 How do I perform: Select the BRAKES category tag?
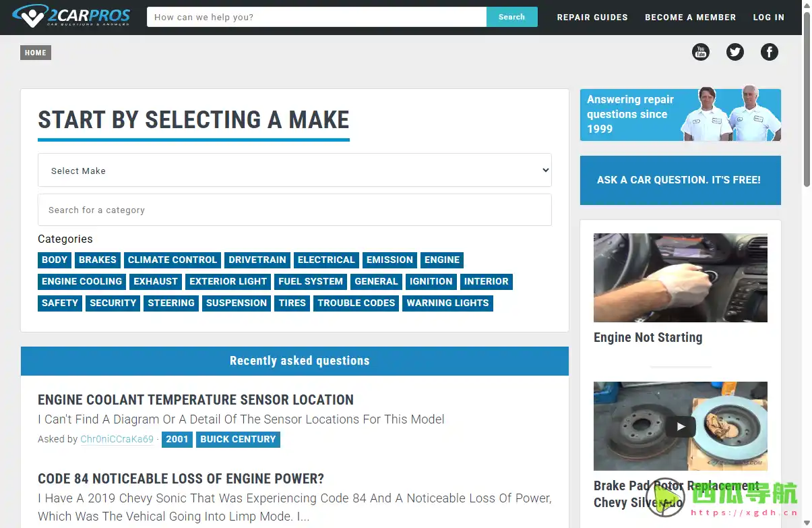click(x=98, y=260)
